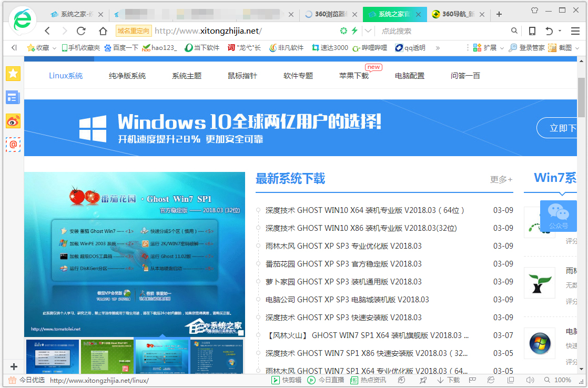Open the Linux系统 menu on the page
This screenshot has height=388, width=588.
[65, 75]
